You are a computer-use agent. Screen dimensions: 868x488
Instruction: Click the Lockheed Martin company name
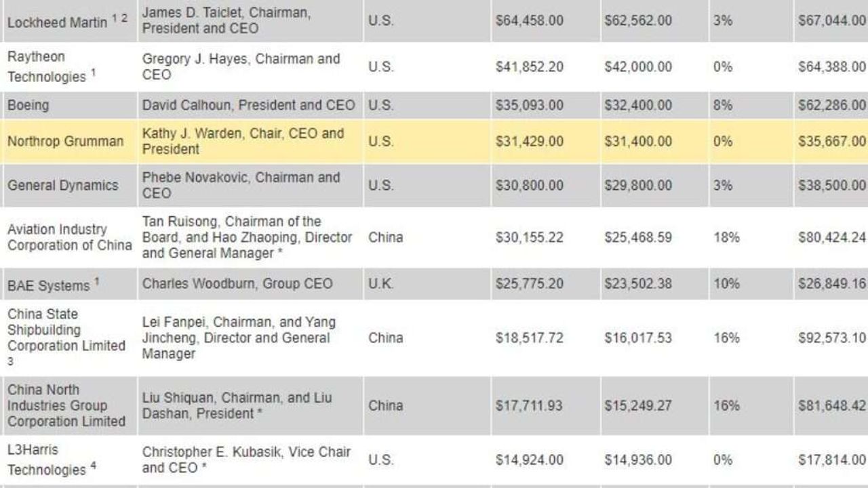point(58,22)
